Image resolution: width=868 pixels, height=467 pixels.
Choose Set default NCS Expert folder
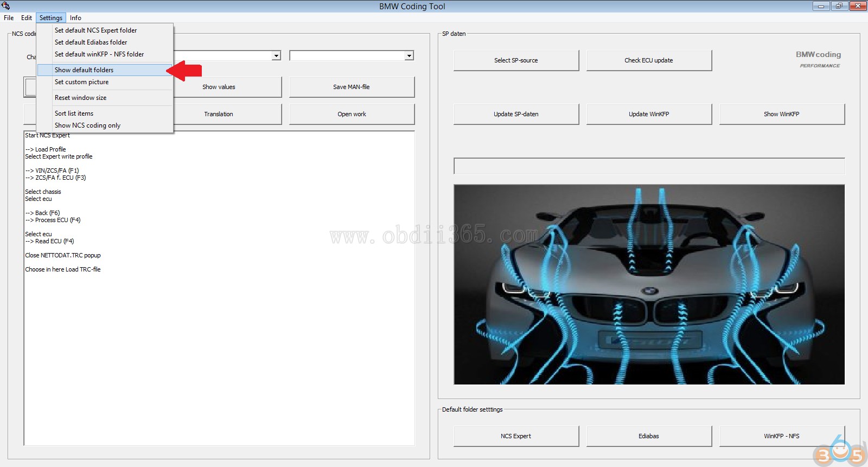coord(105,30)
